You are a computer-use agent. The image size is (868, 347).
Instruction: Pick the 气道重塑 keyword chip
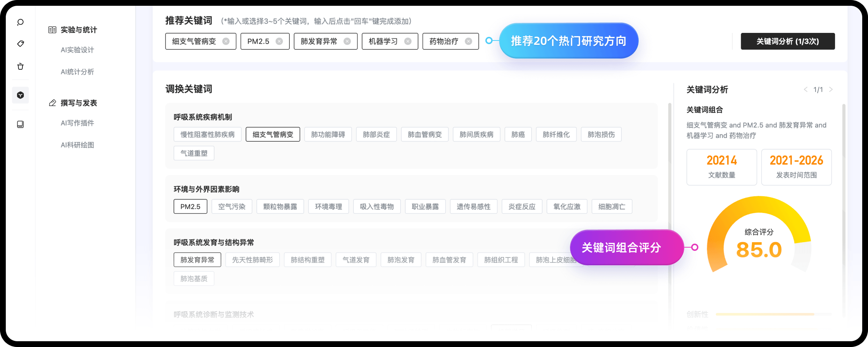click(194, 153)
